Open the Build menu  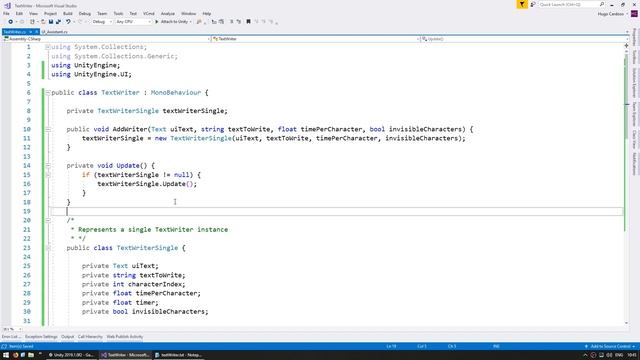[68, 13]
